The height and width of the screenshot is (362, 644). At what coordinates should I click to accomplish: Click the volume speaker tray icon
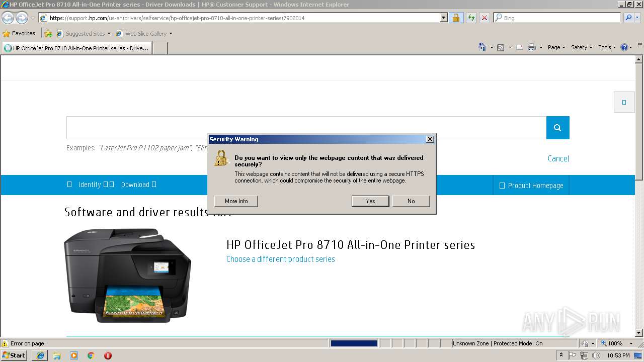click(x=596, y=355)
